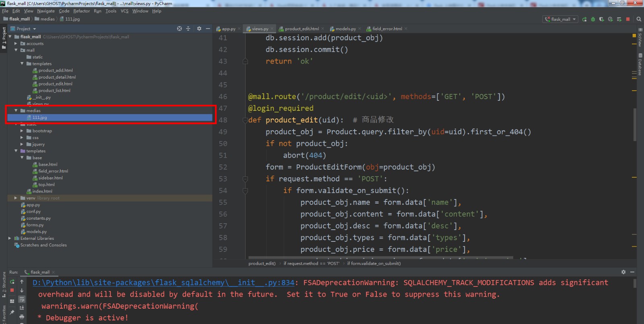The width and height of the screenshot is (644, 324).
Task: Open the Project view type dropdown
Action: 23,29
